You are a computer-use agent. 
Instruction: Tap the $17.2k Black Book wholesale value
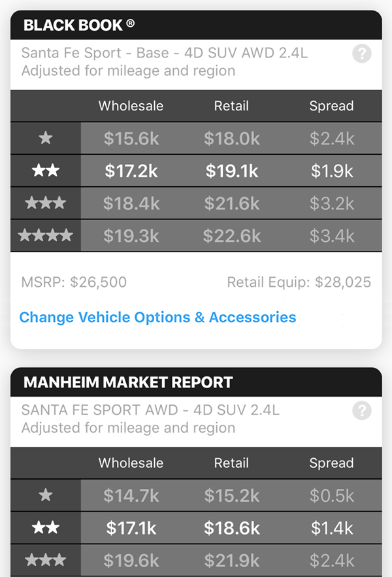(x=131, y=171)
